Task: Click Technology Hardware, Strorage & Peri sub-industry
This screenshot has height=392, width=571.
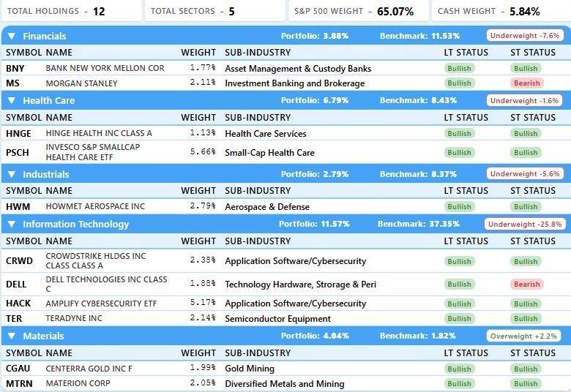Action: click(x=300, y=284)
